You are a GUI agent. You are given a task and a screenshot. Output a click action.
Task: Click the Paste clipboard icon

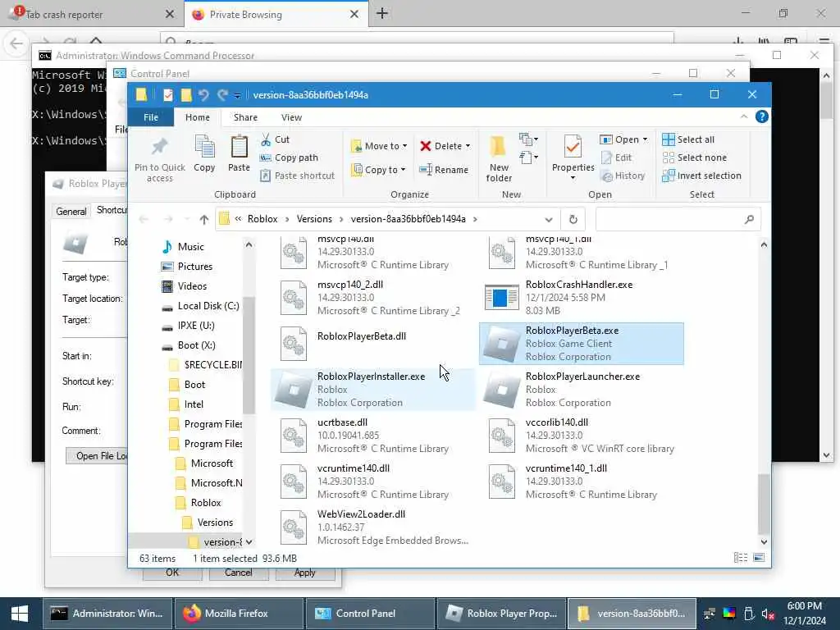(239, 147)
